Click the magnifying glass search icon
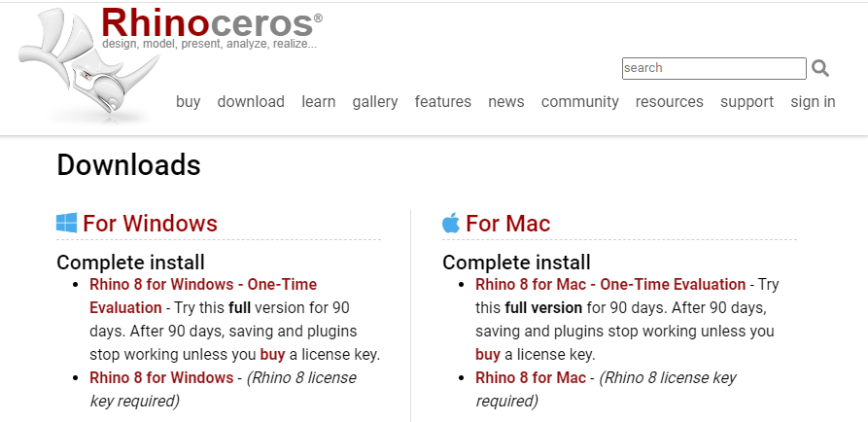The height and width of the screenshot is (422, 868). 820,68
